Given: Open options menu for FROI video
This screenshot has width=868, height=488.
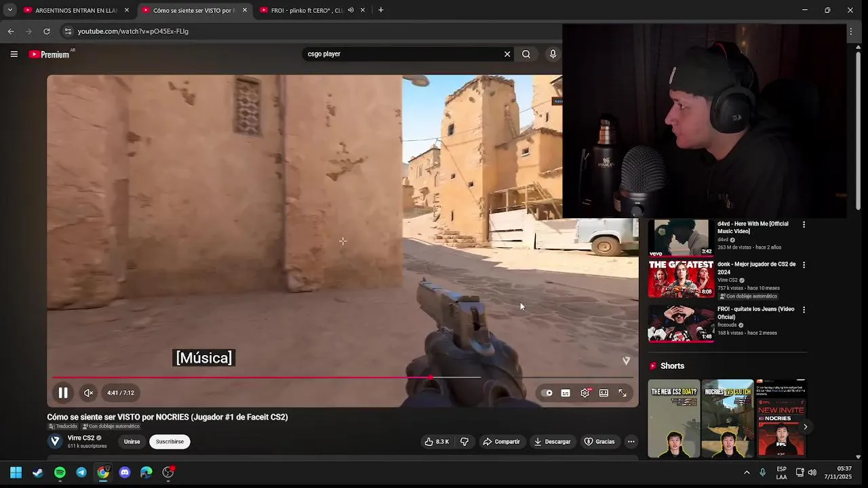Looking at the screenshot, I should pos(804,310).
